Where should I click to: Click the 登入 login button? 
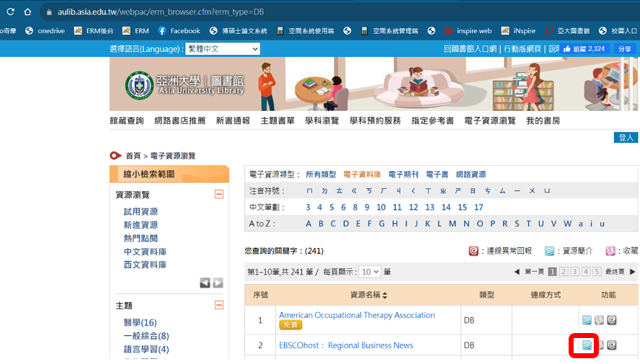click(x=626, y=138)
